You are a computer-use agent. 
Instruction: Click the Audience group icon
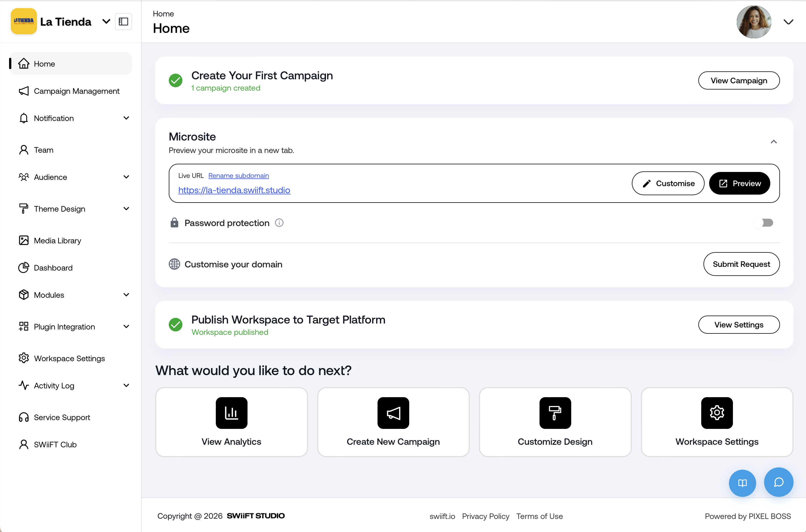click(x=24, y=177)
